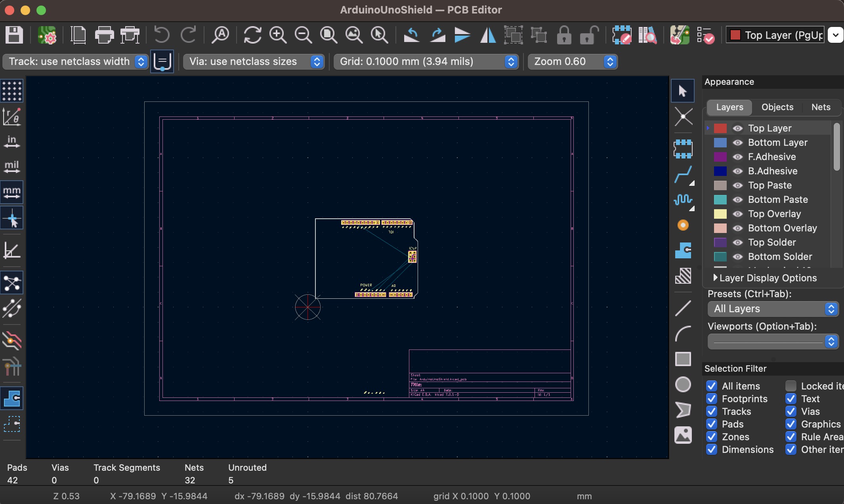Save the board with the floppy disk icon
The width and height of the screenshot is (844, 504).
(x=14, y=35)
